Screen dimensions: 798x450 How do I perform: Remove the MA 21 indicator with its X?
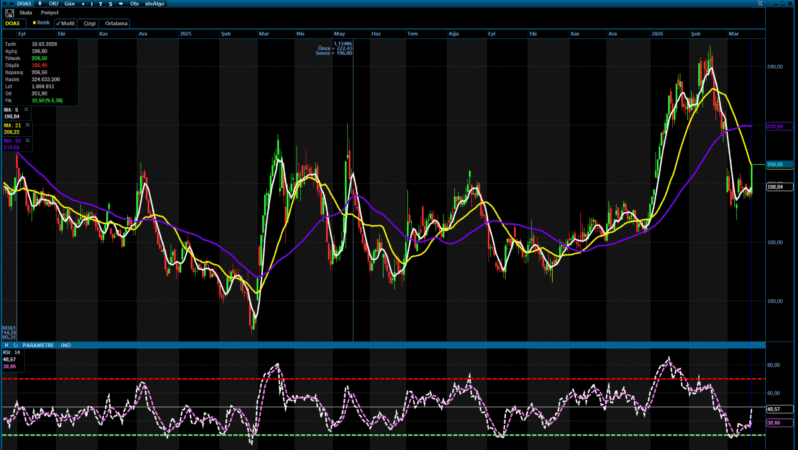[28, 125]
